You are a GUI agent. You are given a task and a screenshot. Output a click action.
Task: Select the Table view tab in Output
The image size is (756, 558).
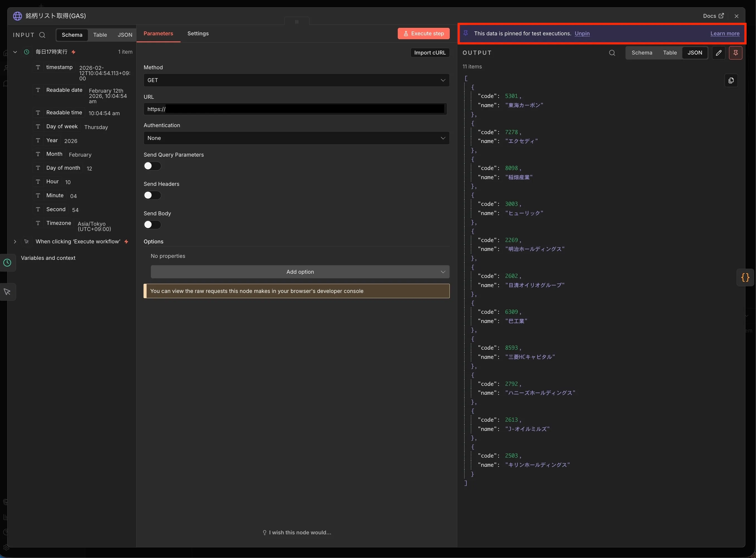669,53
